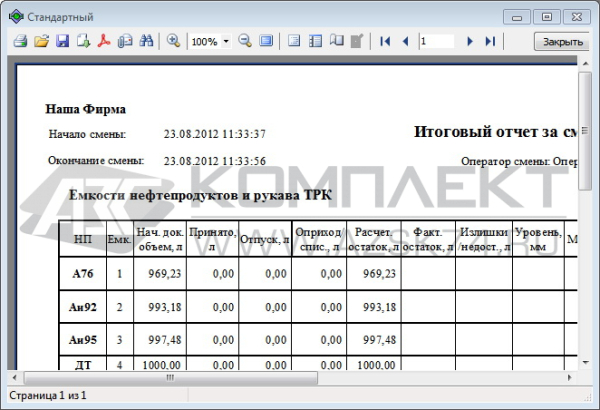Click the 'Нач. док. объем, л' column header
Image resolution: width=600 pixels, height=410 pixels.
[x=160, y=239]
